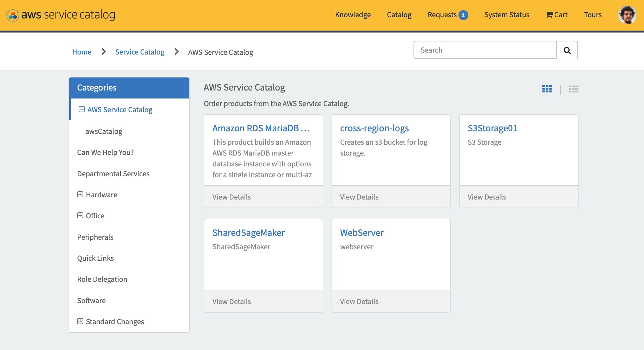Open the shopping Cart
Image resolution: width=644 pixels, height=350 pixels.
click(557, 15)
